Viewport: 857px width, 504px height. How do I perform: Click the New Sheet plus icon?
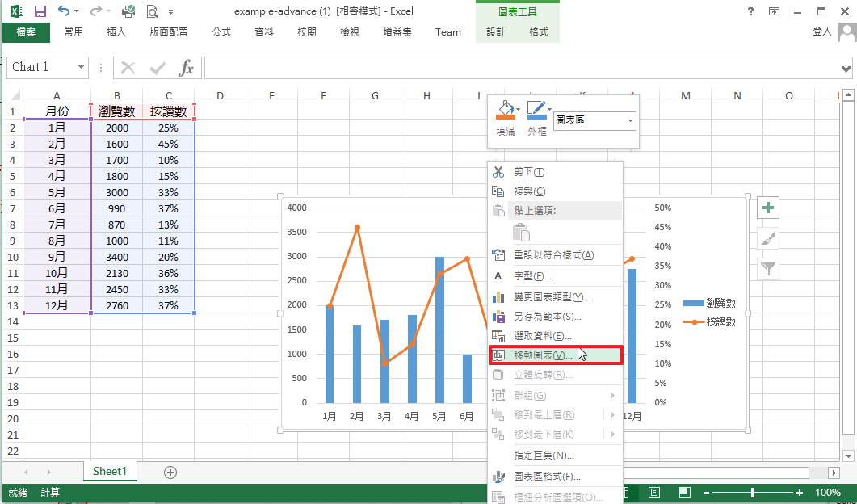170,472
